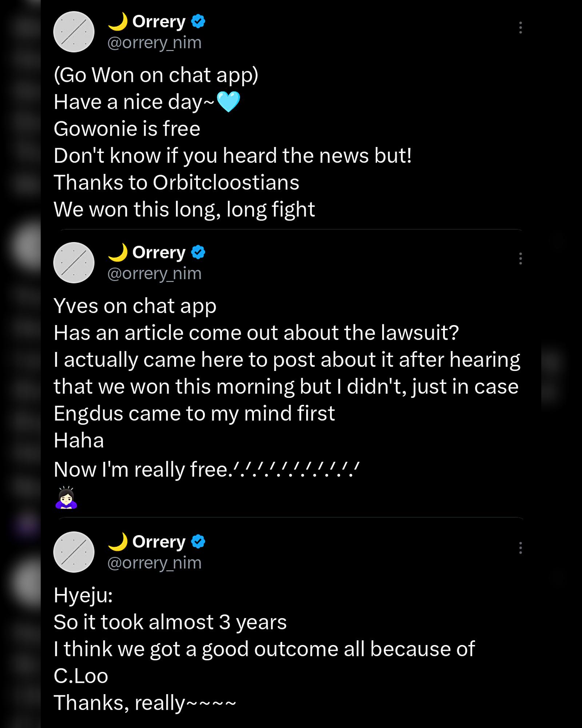Click the Orrery display name on first tweet
Viewport: 582px width, 728px height.
click(159, 21)
